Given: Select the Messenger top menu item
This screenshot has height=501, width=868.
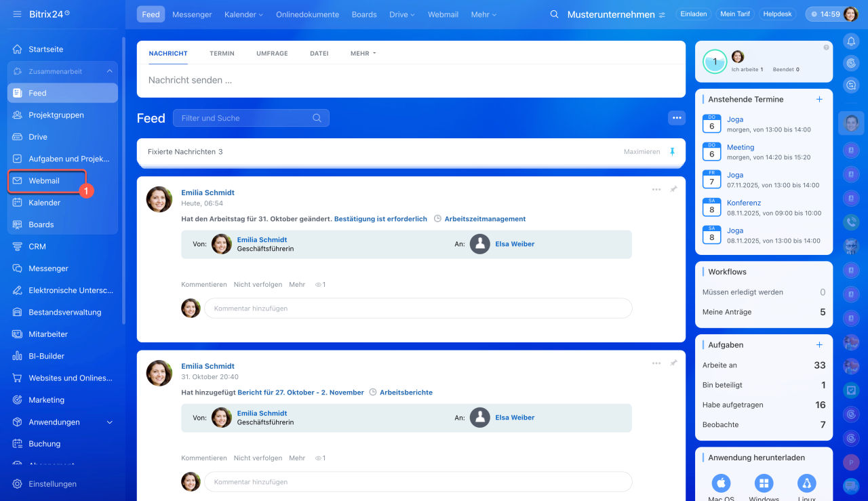Looking at the screenshot, I should coord(192,14).
